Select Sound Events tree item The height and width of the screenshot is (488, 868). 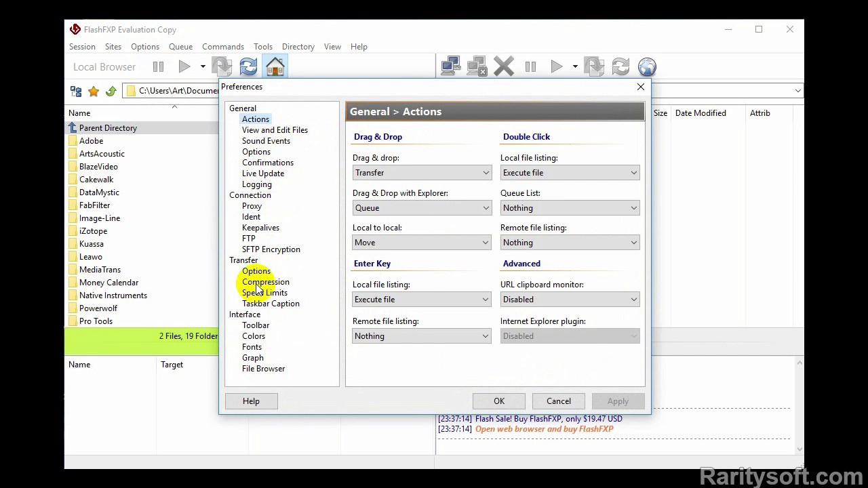[x=266, y=141]
